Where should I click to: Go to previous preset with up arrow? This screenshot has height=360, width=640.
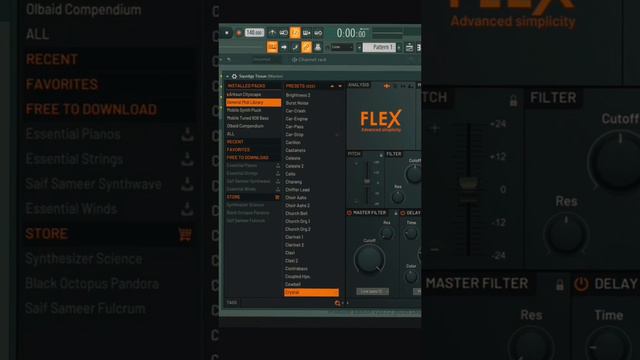(x=332, y=86)
